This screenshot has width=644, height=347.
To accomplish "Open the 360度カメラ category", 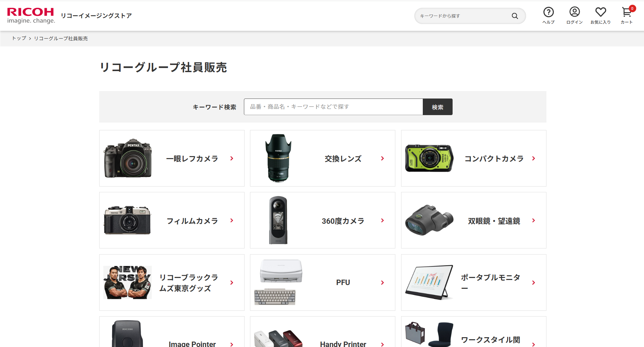I will (x=342, y=221).
